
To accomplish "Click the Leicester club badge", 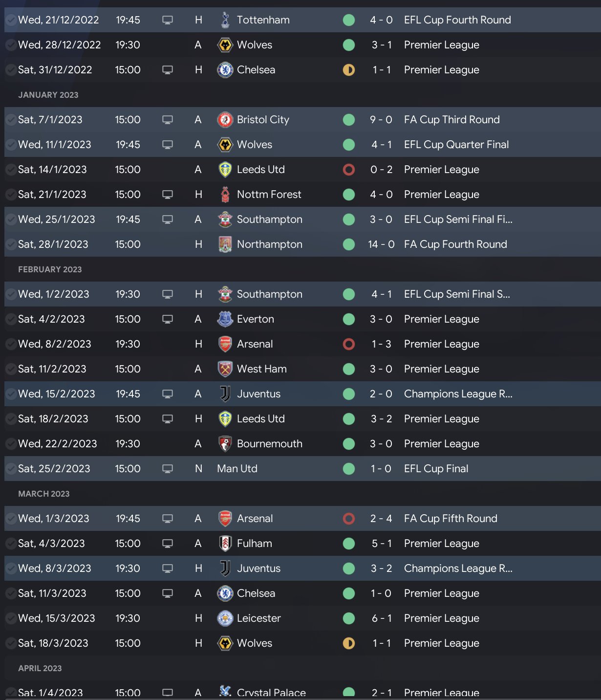I will click(x=225, y=618).
